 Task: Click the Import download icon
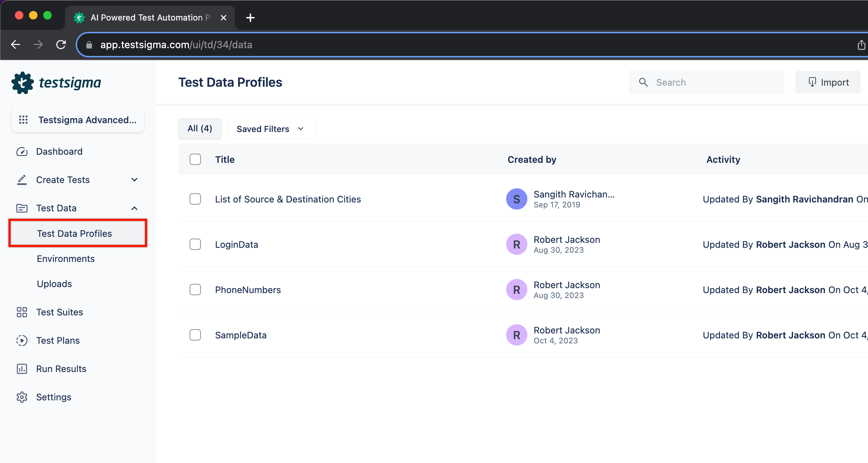pyautogui.click(x=812, y=82)
